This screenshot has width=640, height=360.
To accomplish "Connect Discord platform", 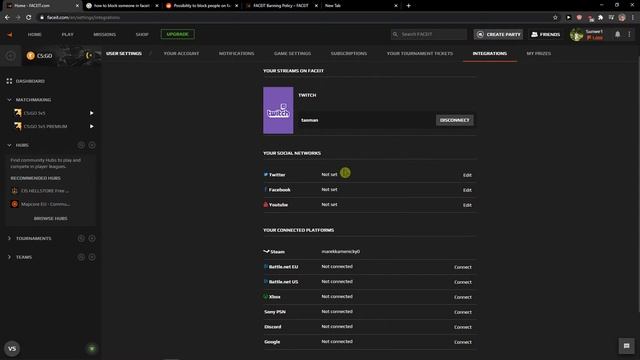I will 463,327.
